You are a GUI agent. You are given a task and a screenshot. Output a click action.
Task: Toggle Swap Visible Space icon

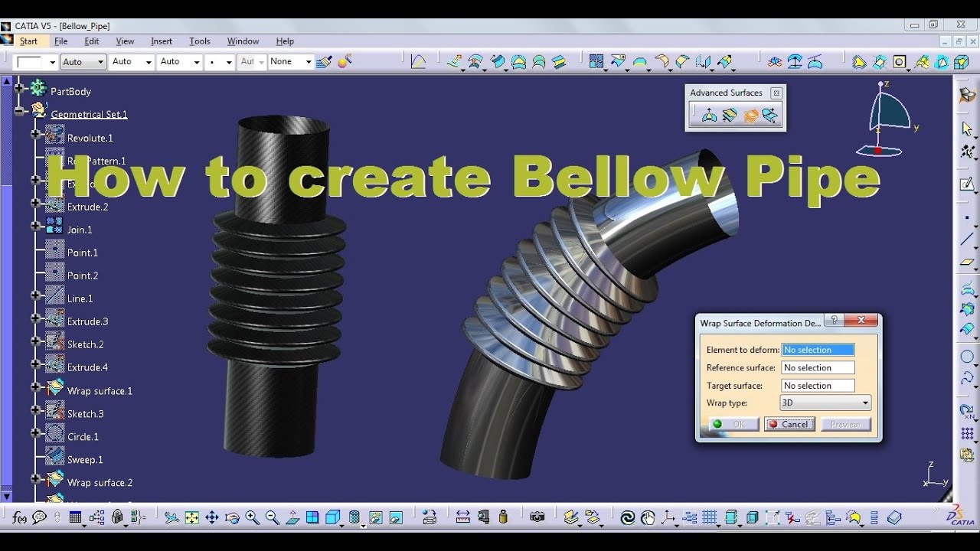396,518
